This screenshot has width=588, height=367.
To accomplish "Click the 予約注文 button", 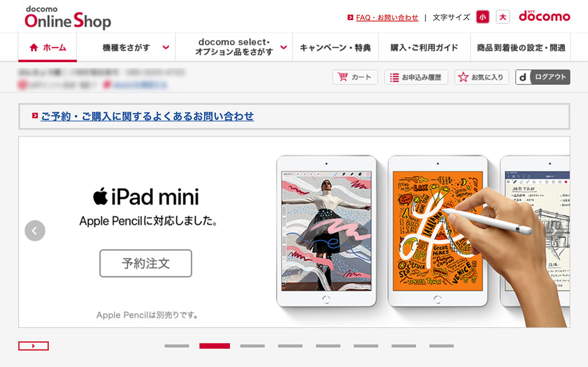I will [146, 264].
